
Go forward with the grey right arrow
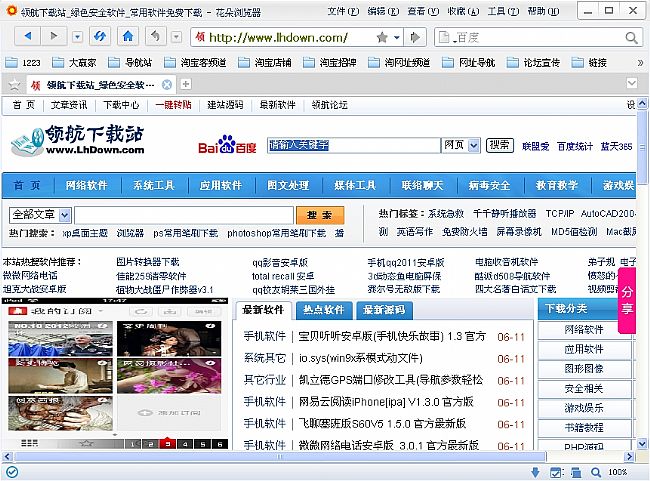(53, 36)
